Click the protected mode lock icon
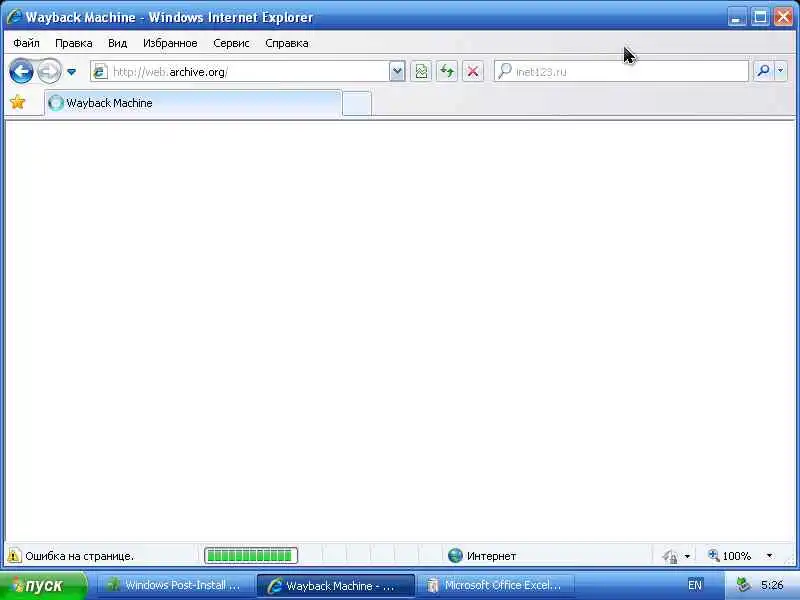The width and height of the screenshot is (800, 600). 670,556
